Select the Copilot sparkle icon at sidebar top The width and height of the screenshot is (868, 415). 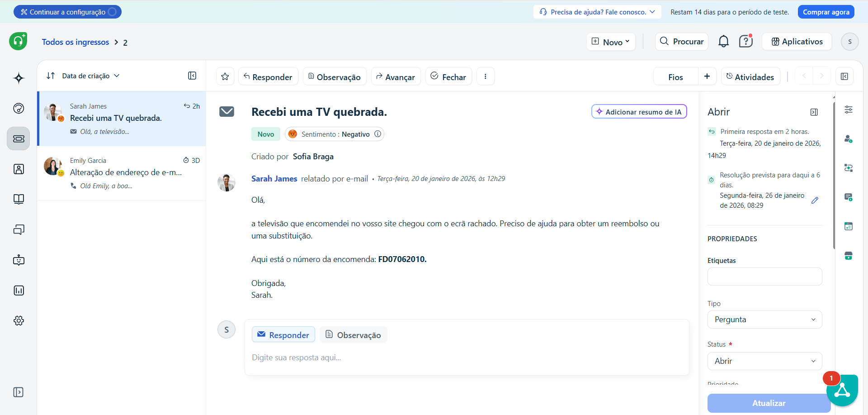coord(18,78)
